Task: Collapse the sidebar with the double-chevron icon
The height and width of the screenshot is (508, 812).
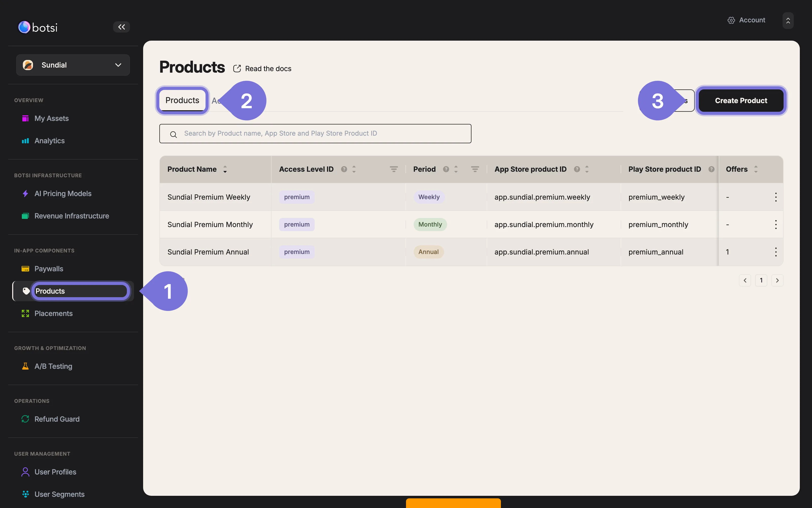Action: 122,27
